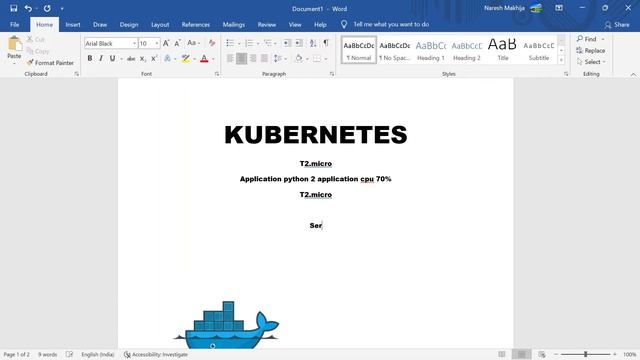
Task: Clear all formatting
Action: [x=212, y=43]
